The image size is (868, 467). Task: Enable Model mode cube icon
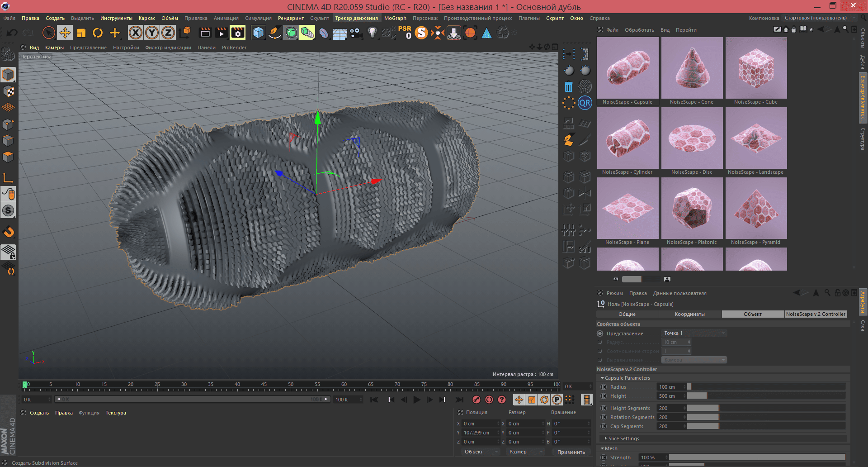click(8, 75)
